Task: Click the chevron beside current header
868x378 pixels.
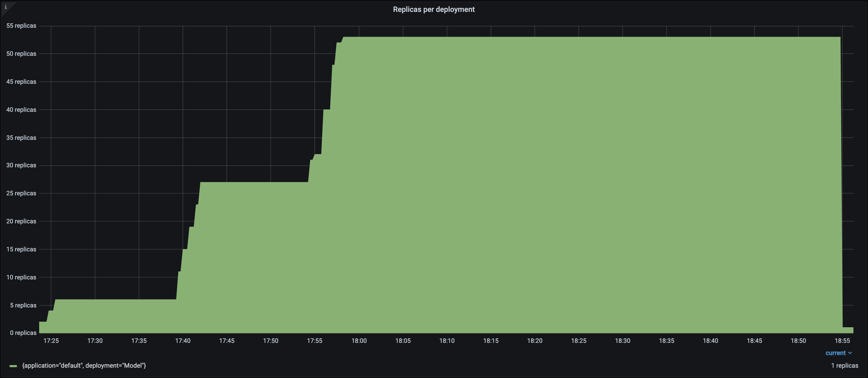Action: [x=850, y=353]
